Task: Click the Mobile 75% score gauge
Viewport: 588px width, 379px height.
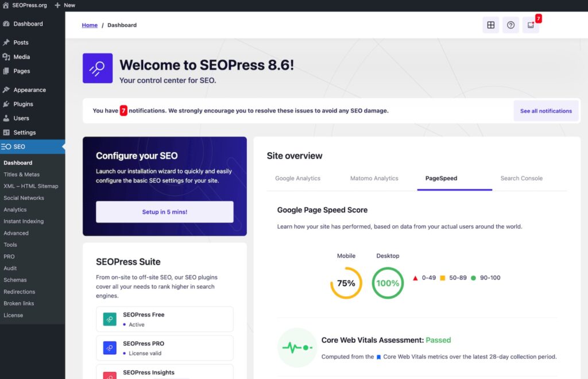Action: (x=346, y=283)
